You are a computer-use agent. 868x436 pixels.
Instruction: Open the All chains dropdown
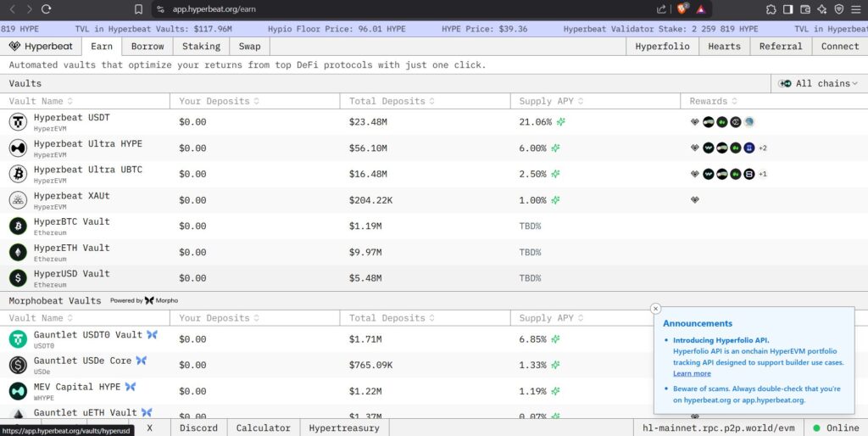(x=819, y=84)
